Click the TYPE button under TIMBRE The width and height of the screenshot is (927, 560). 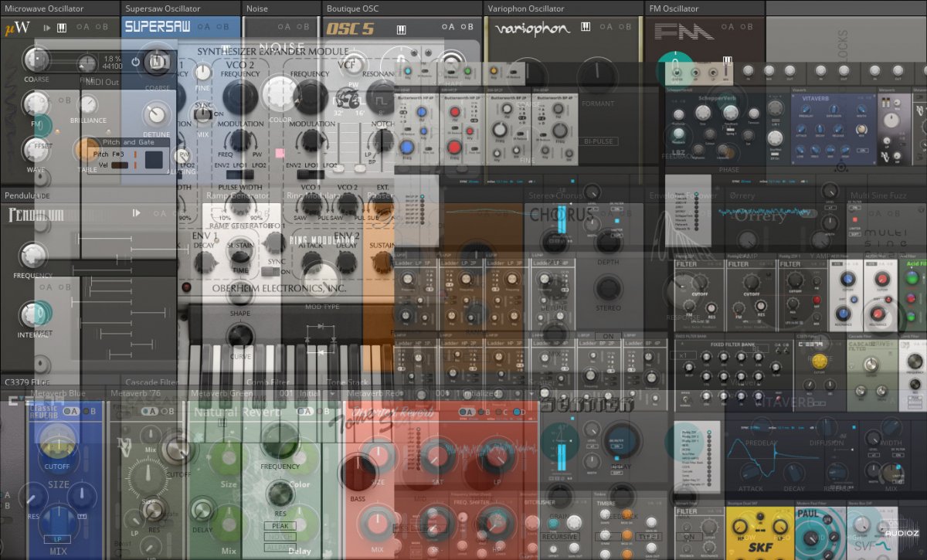click(647, 537)
